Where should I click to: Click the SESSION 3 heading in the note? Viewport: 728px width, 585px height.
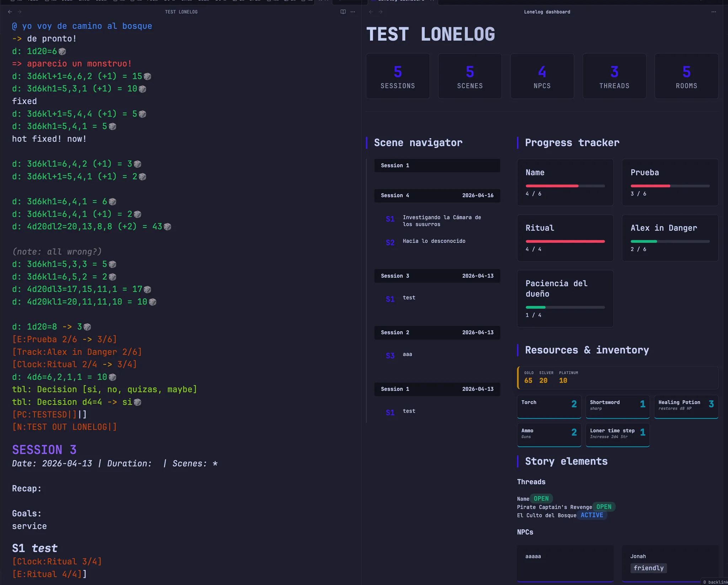(x=44, y=450)
